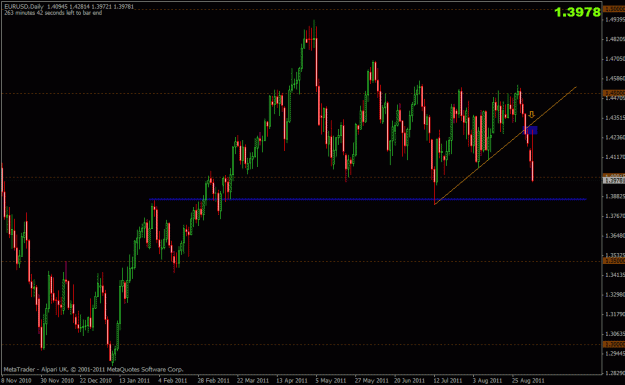This screenshot has height=385, width=625.
Task: Click the 1.3882 price scale label
Action: coord(615,196)
